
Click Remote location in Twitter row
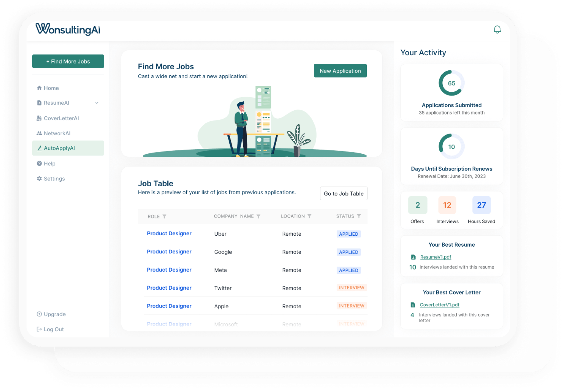point(291,288)
